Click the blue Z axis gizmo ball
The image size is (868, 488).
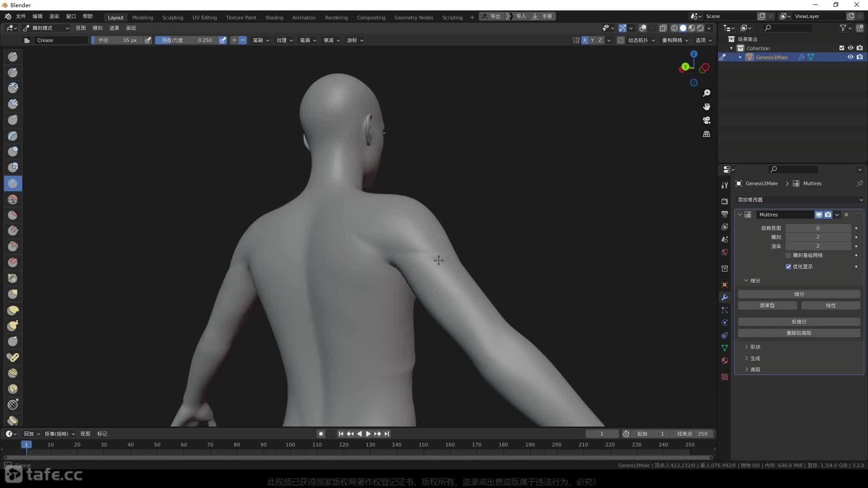pyautogui.click(x=694, y=54)
